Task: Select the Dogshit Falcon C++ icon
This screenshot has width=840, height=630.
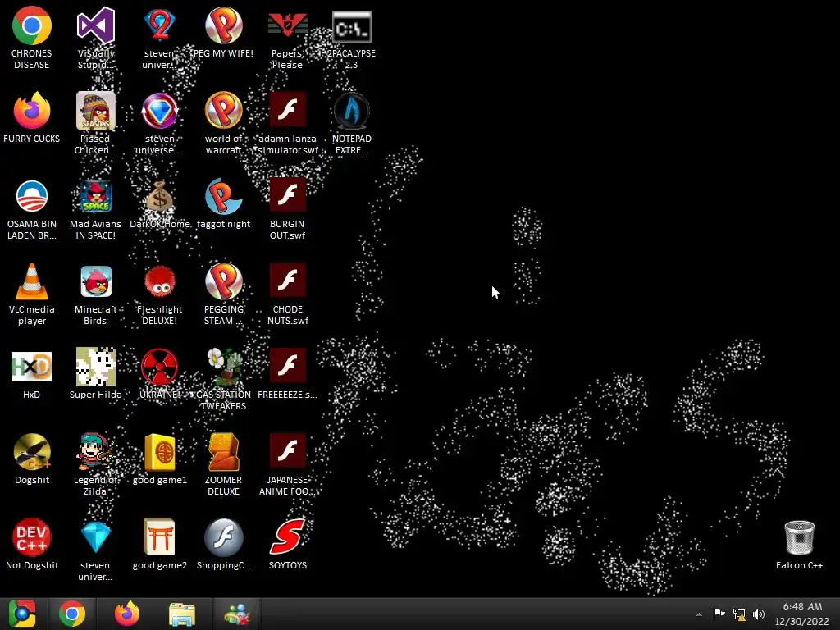Action: click(x=32, y=452)
